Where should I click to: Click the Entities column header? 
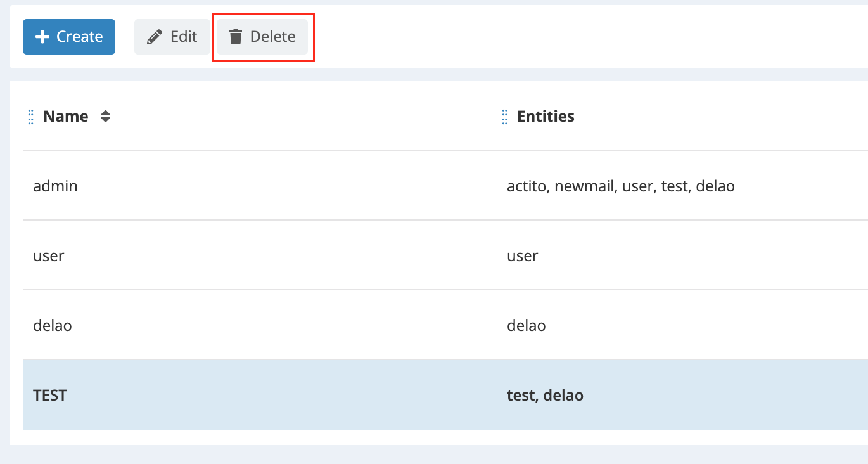[546, 117]
